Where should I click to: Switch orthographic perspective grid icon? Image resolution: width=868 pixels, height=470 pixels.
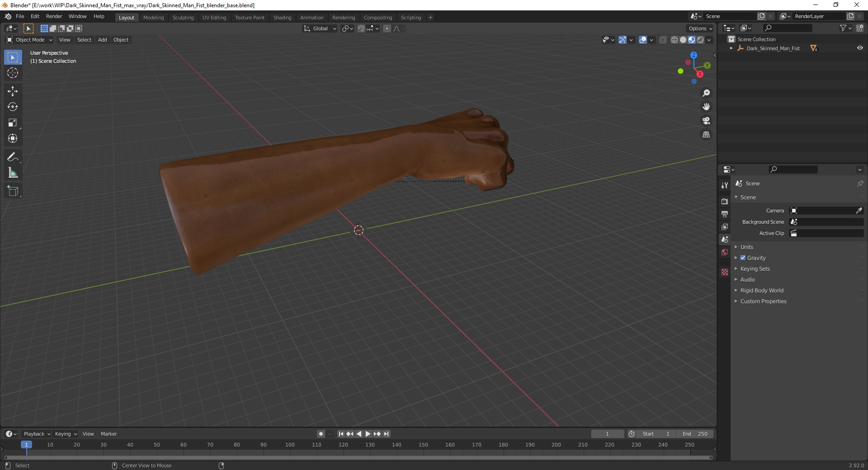[x=706, y=135]
